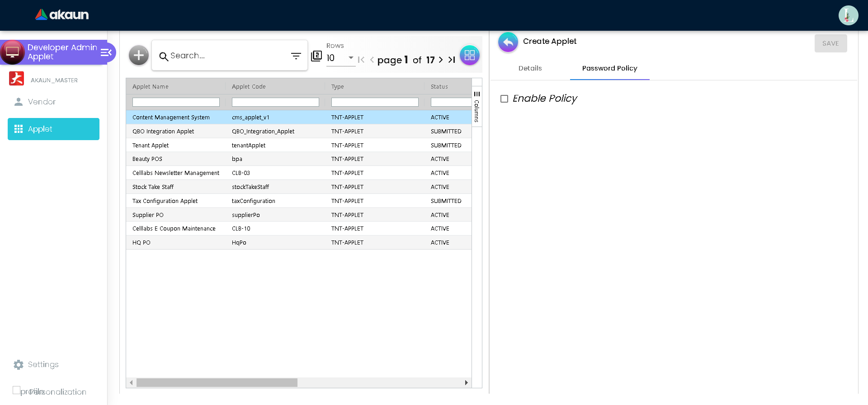Viewport: 868px width, 405px height.
Task: Open Vendor in the sidebar
Action: (x=42, y=102)
